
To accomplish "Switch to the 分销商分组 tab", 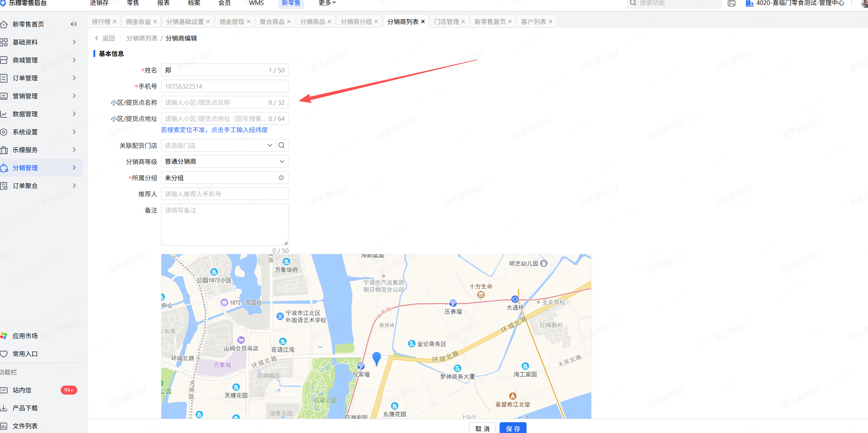I will click(x=356, y=22).
